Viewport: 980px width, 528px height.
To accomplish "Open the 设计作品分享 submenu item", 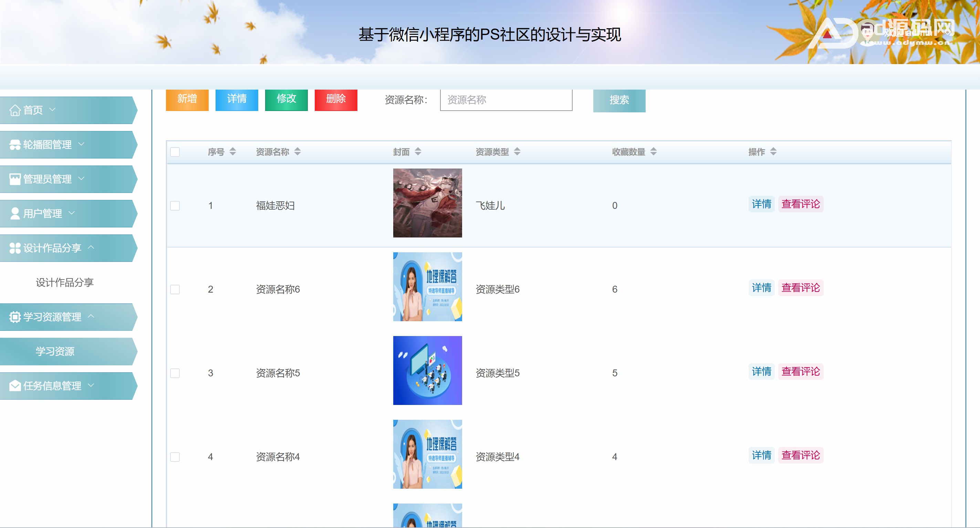I will (65, 283).
